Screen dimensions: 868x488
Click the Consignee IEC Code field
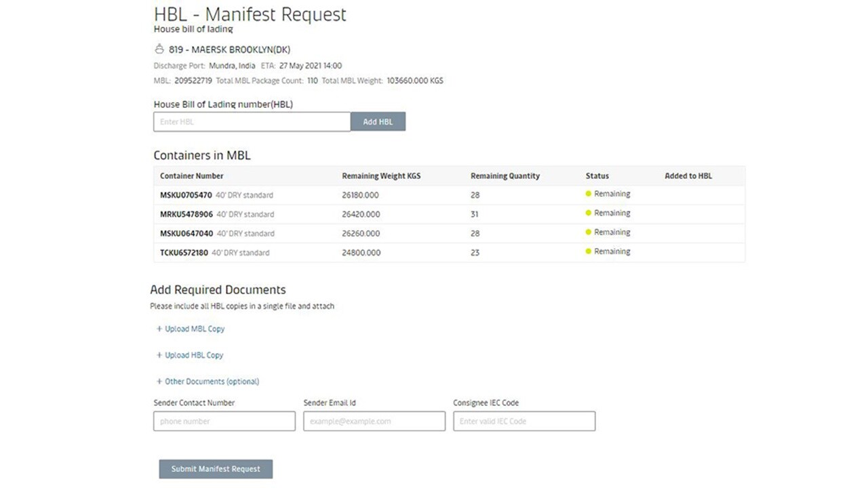point(524,421)
